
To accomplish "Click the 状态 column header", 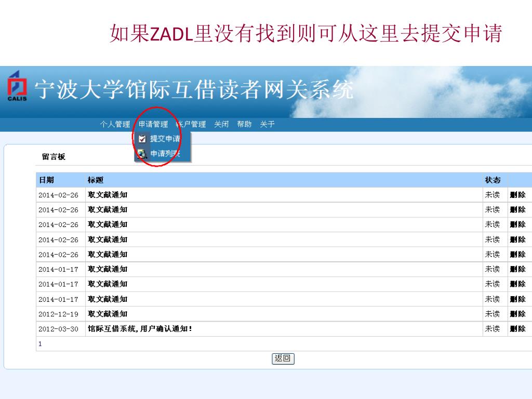I will pos(493,180).
